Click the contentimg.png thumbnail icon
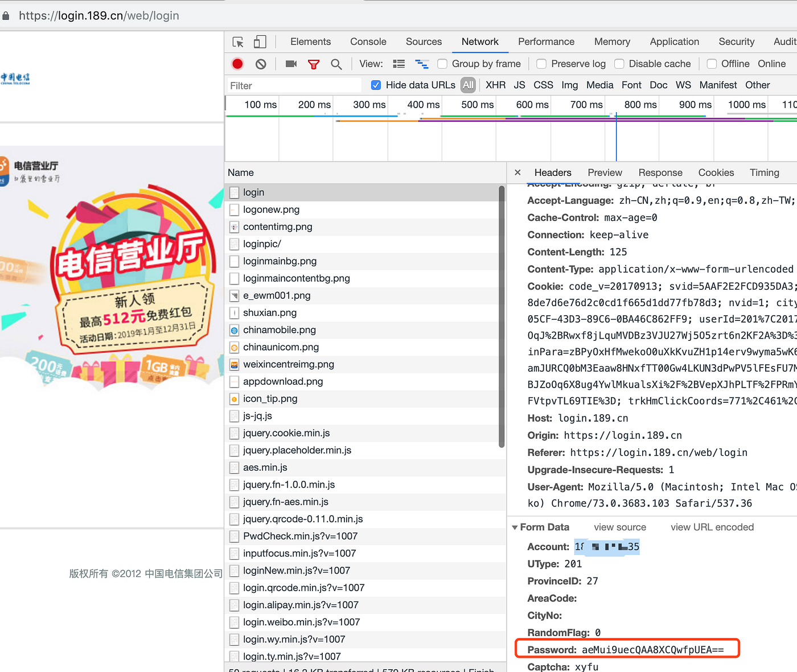 234,226
